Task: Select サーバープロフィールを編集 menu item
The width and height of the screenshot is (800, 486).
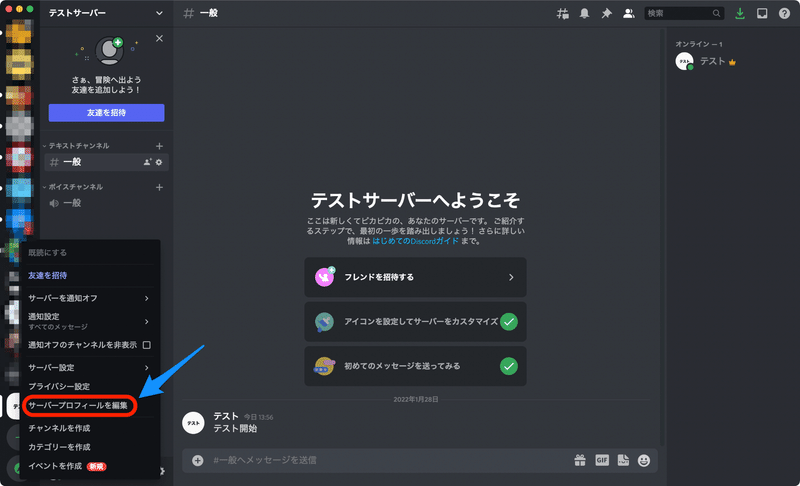Action: pos(79,405)
